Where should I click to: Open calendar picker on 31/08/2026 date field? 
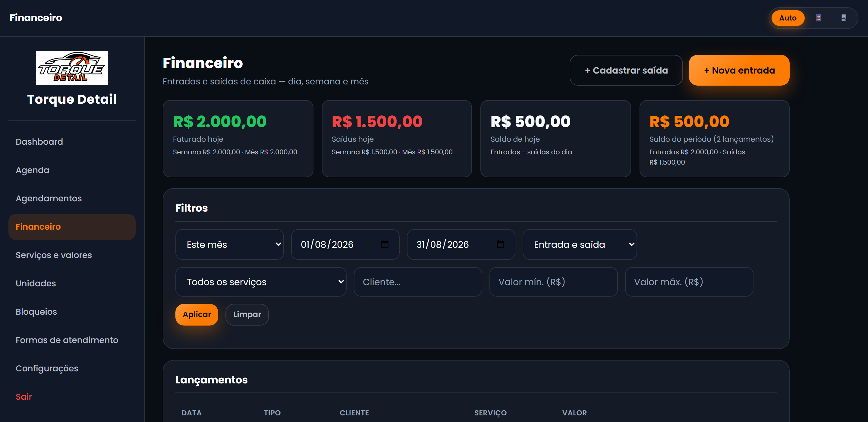500,244
